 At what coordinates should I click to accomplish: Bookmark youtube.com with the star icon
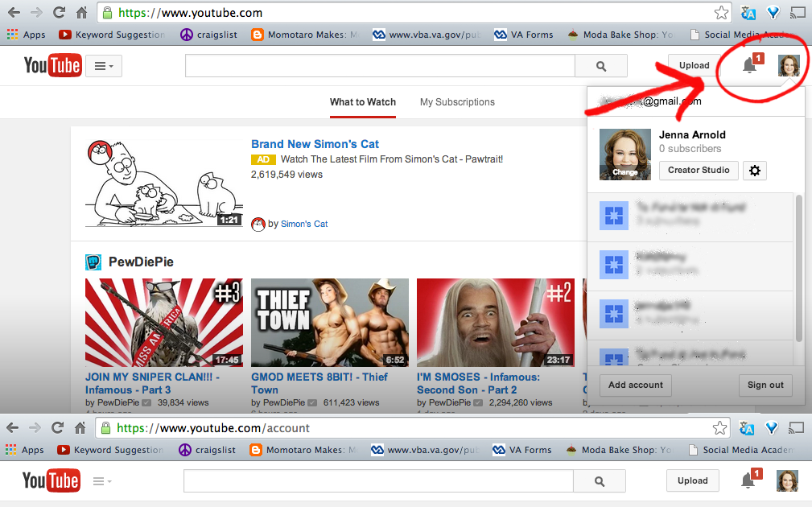point(721,13)
